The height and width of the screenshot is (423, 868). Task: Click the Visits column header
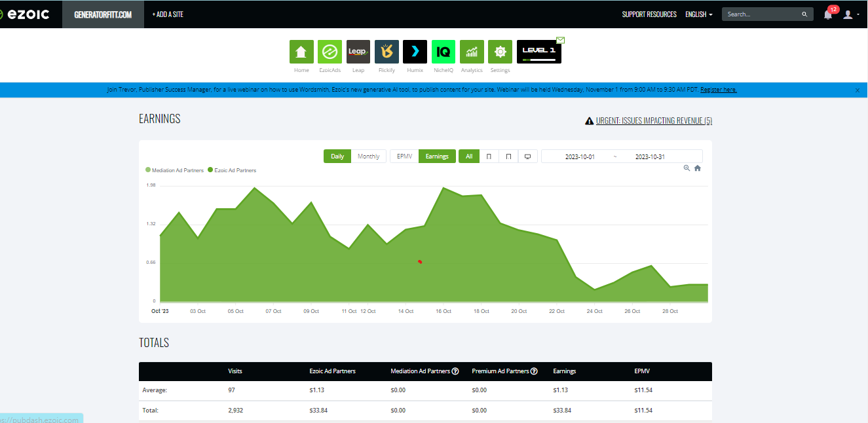click(235, 371)
